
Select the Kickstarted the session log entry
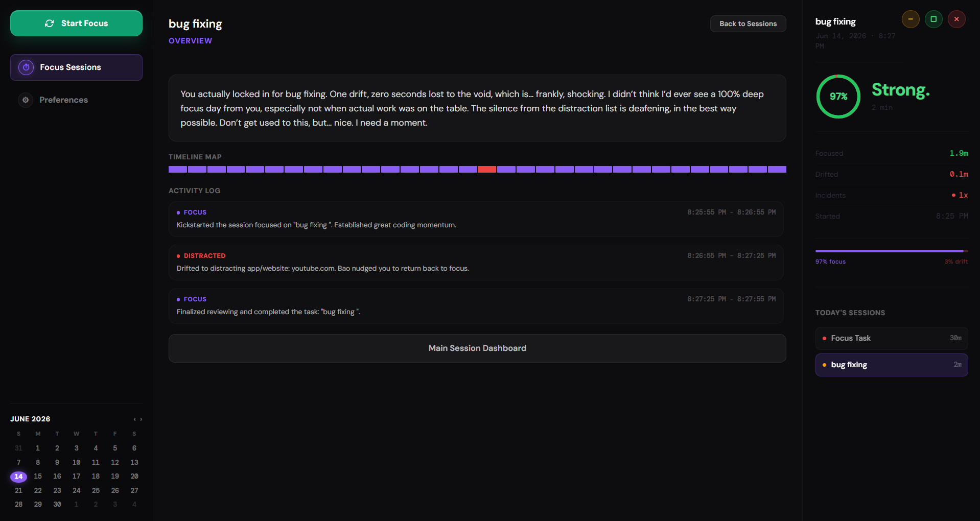click(x=476, y=219)
